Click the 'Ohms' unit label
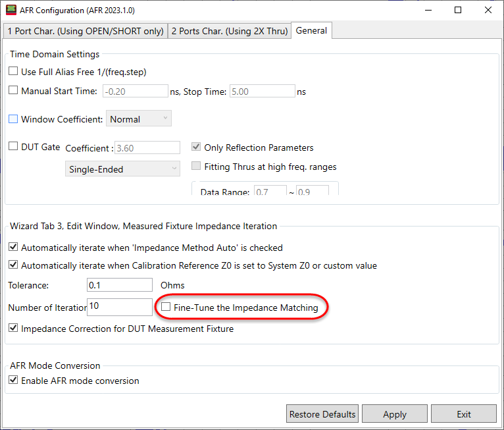 [x=172, y=285]
